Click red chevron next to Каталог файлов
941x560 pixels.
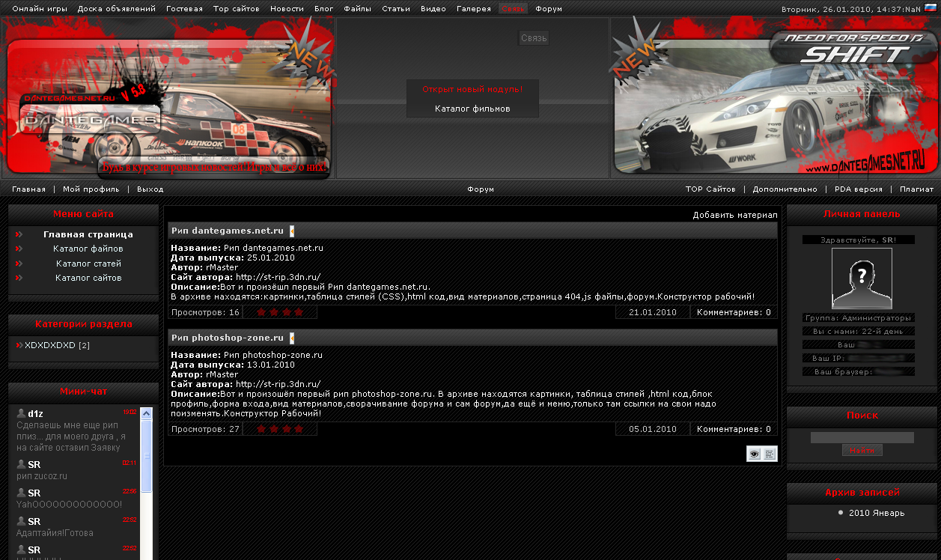click(x=19, y=249)
